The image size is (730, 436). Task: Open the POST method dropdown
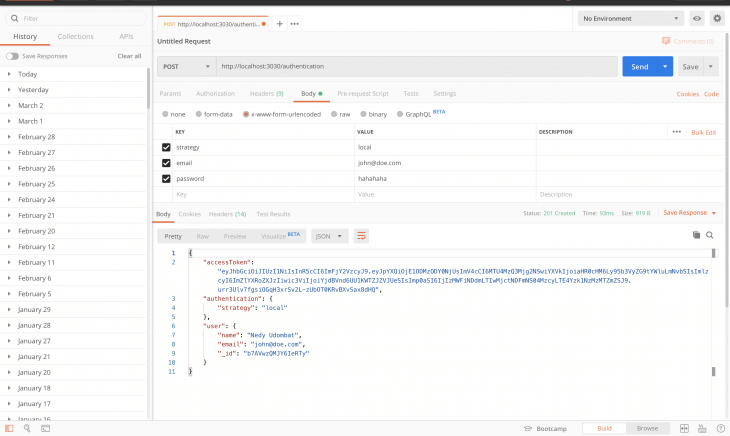click(x=185, y=66)
